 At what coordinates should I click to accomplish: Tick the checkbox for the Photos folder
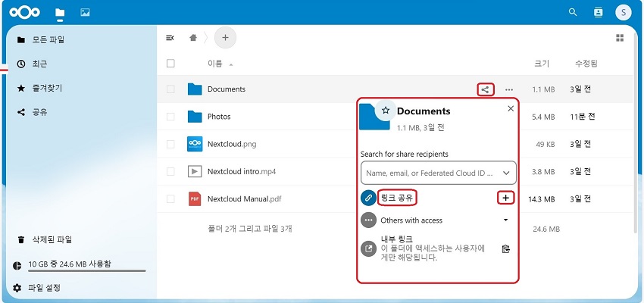click(x=170, y=117)
